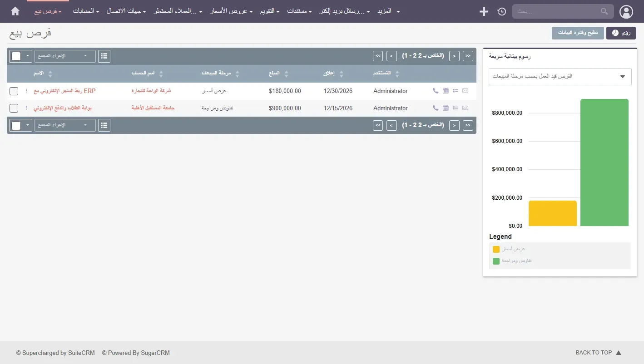The height and width of the screenshot is (364, 644).
Task: Open column chooser icon in bottom toolbar
Action: click(104, 125)
